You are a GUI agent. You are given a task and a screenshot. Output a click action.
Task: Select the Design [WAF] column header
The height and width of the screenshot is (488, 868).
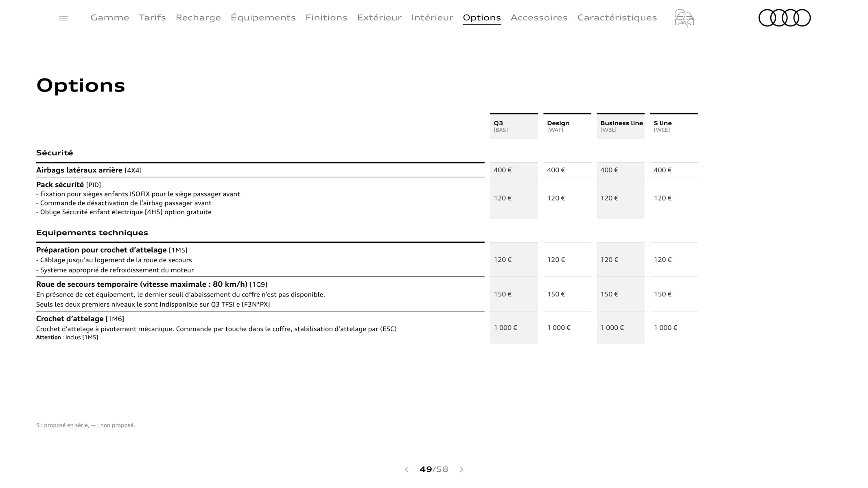(567, 126)
